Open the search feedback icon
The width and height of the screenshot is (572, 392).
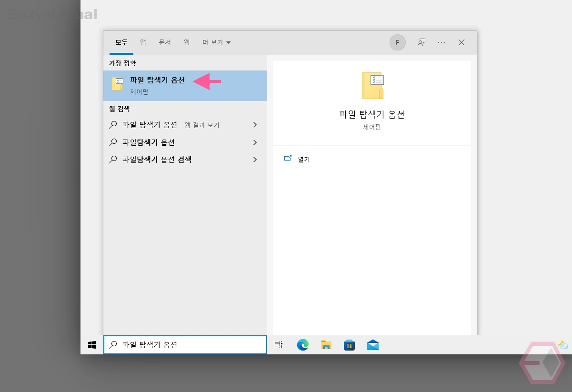(x=421, y=42)
